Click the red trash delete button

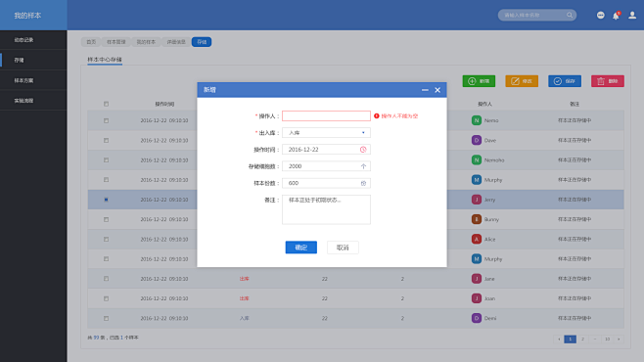click(x=608, y=81)
